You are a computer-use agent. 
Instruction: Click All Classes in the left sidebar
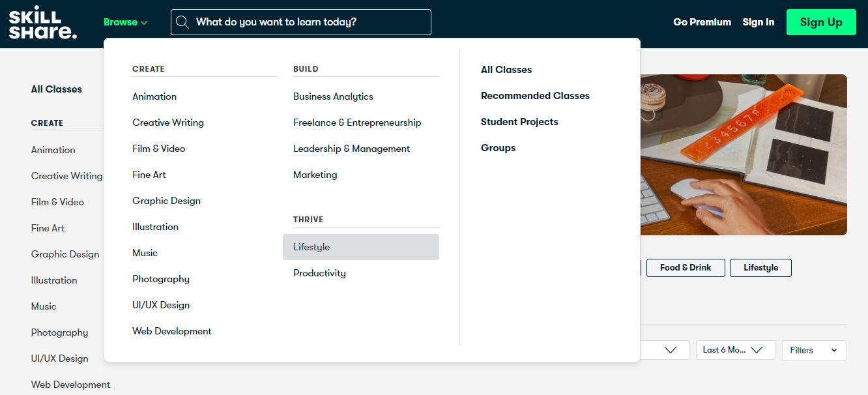(57, 89)
